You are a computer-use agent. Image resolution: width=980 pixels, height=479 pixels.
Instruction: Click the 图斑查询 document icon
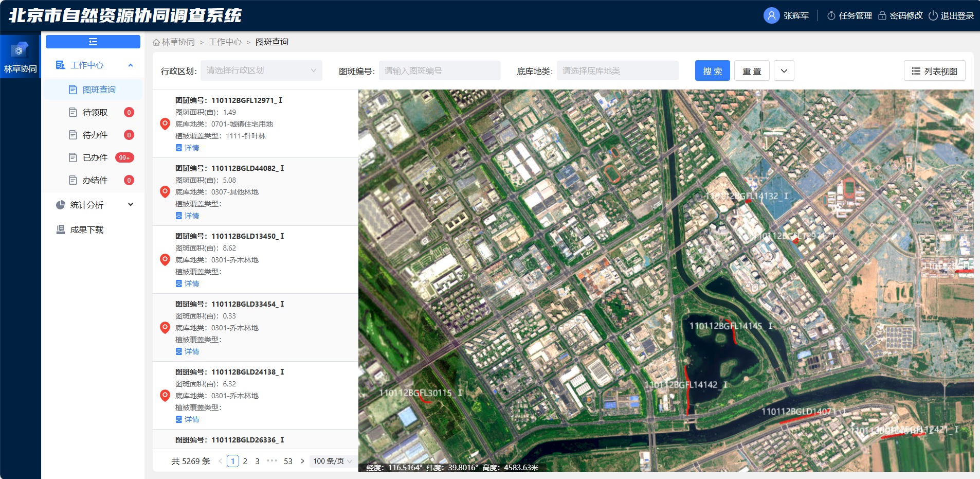click(73, 90)
